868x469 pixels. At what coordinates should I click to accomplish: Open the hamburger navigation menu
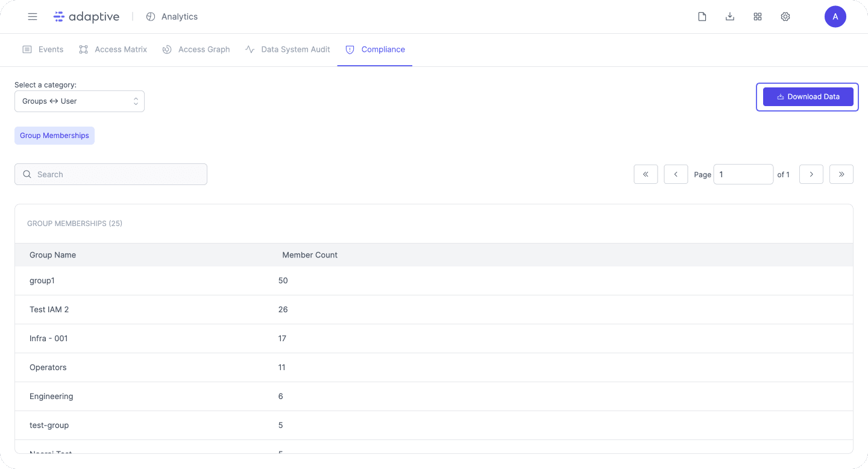point(33,17)
